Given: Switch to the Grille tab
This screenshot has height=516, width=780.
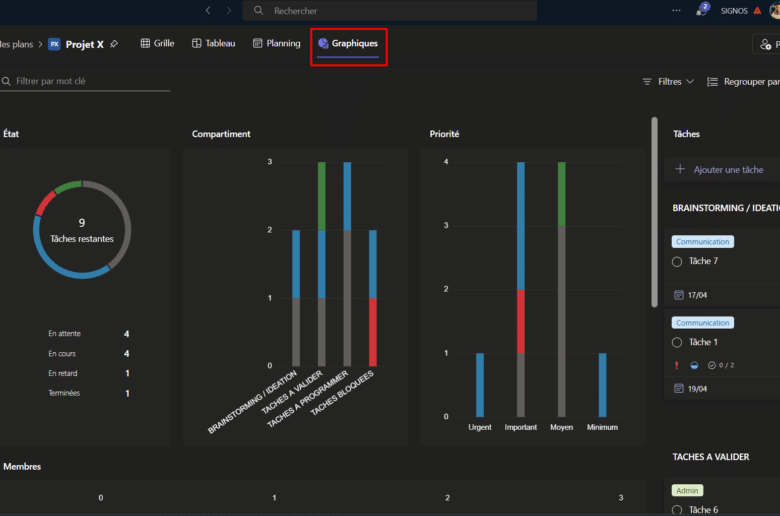Looking at the screenshot, I should coord(157,44).
